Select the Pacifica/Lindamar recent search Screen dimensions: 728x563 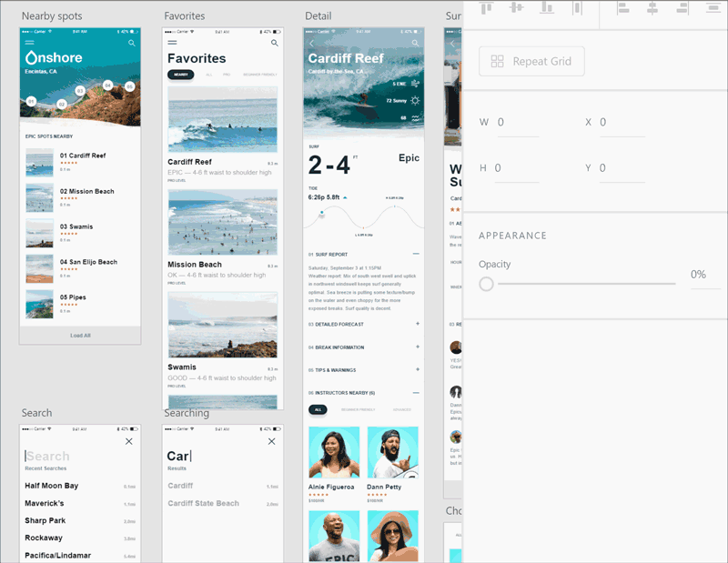[x=58, y=555]
